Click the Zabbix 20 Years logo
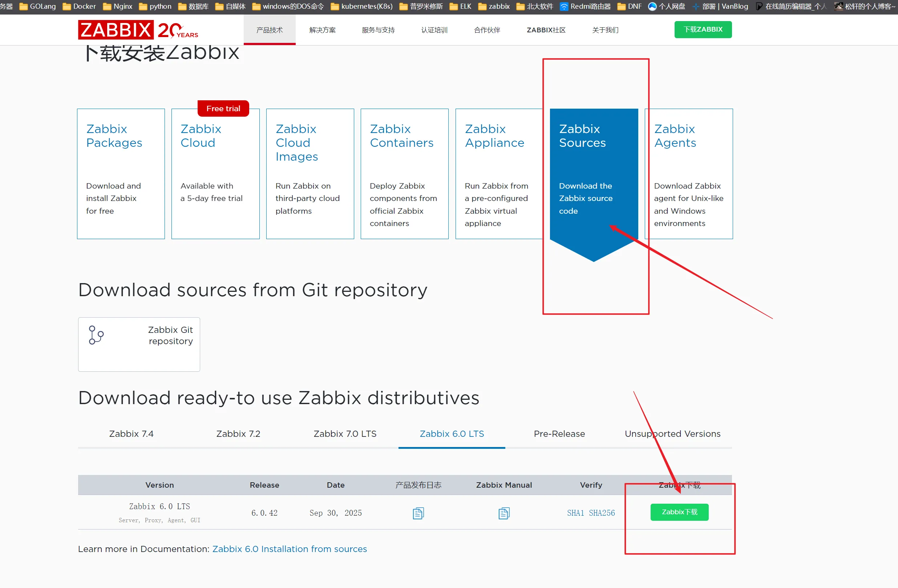 click(138, 30)
